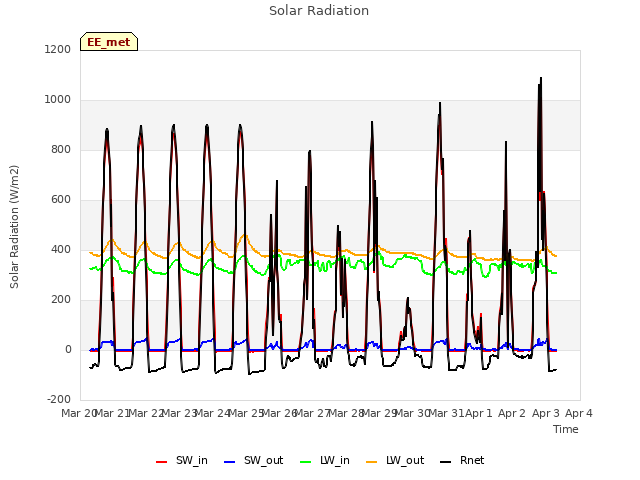
Task: Click the 0 y-axis tick label
Action: click(68, 350)
